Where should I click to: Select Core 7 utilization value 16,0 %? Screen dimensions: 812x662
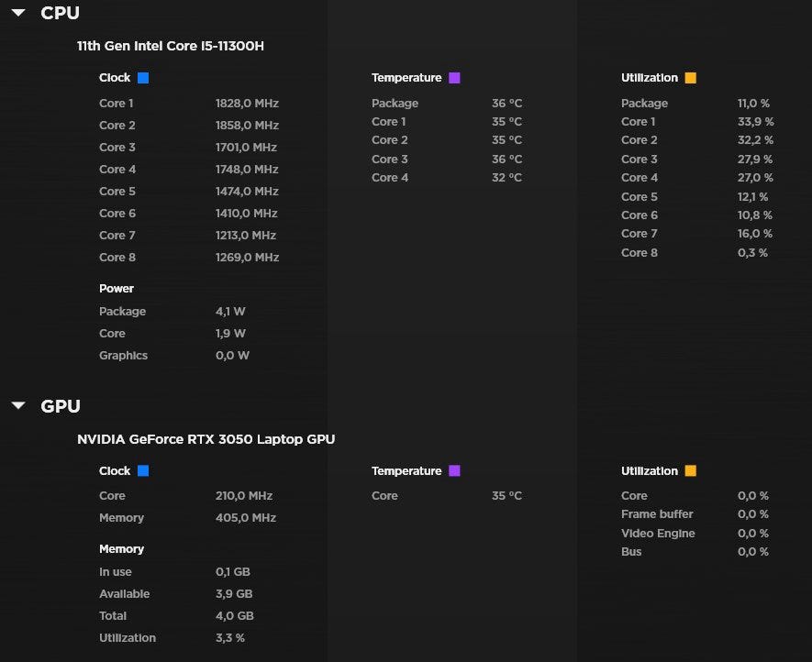[755, 234]
